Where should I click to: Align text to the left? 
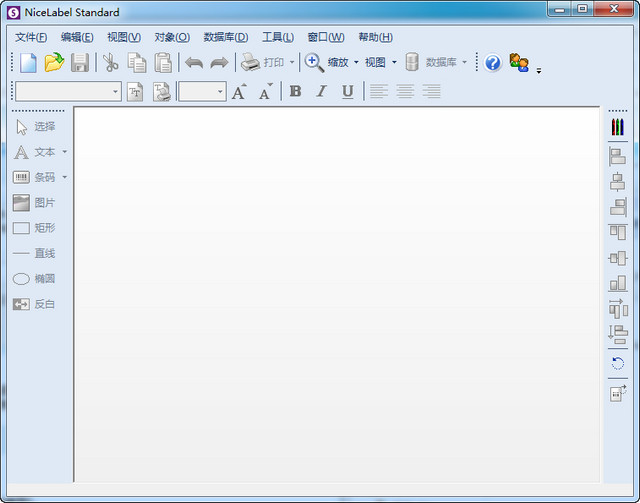pyautogui.click(x=379, y=91)
